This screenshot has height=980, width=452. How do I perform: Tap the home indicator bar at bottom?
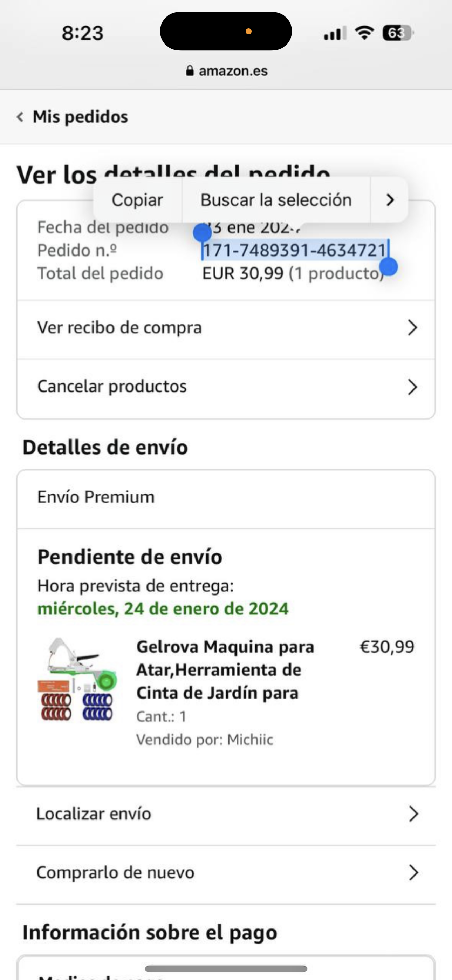(226, 968)
